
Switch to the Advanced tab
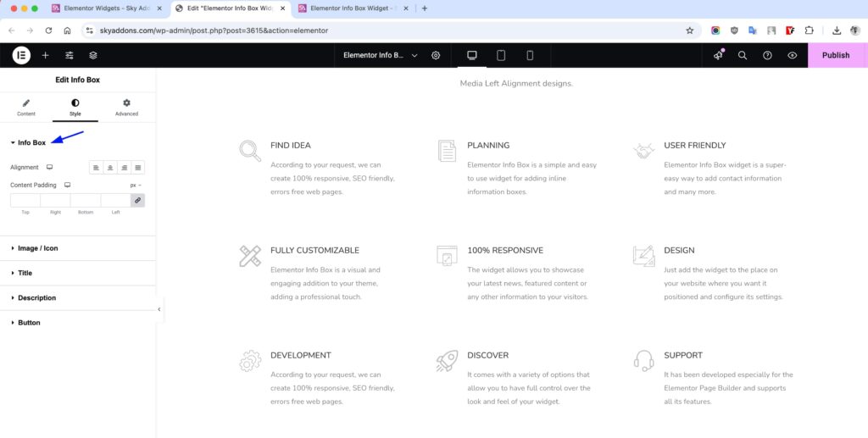tap(126, 108)
